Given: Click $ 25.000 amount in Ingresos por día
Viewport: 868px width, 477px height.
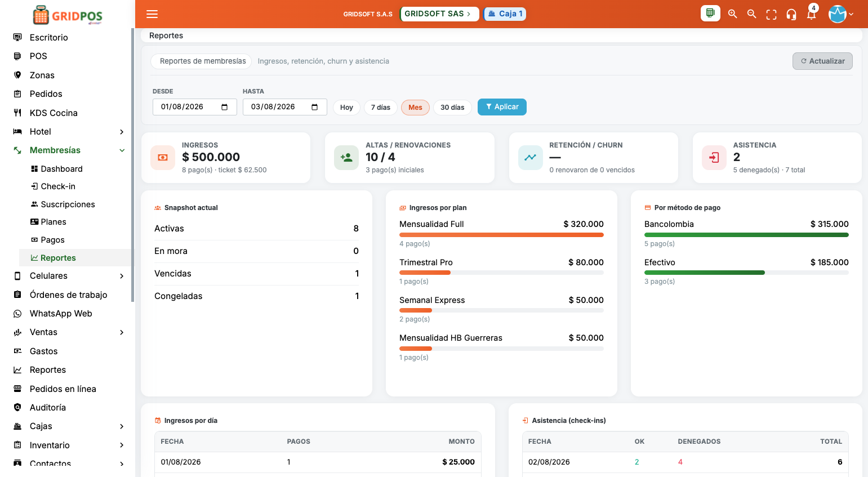Looking at the screenshot, I should coord(459,462).
